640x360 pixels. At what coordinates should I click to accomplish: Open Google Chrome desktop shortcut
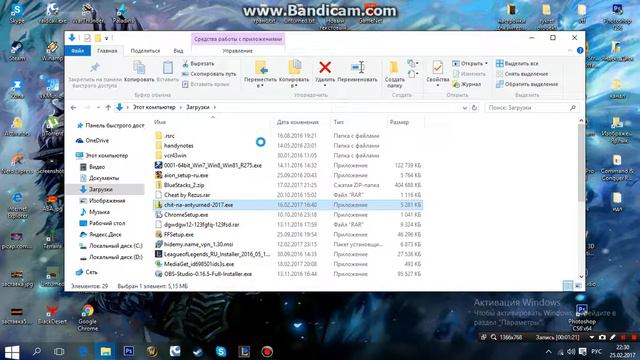point(87,318)
